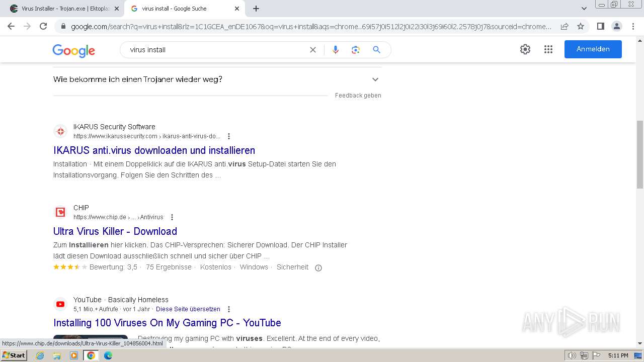Open the Chrome profile avatar
This screenshot has width=644, height=362.
(x=616, y=26)
